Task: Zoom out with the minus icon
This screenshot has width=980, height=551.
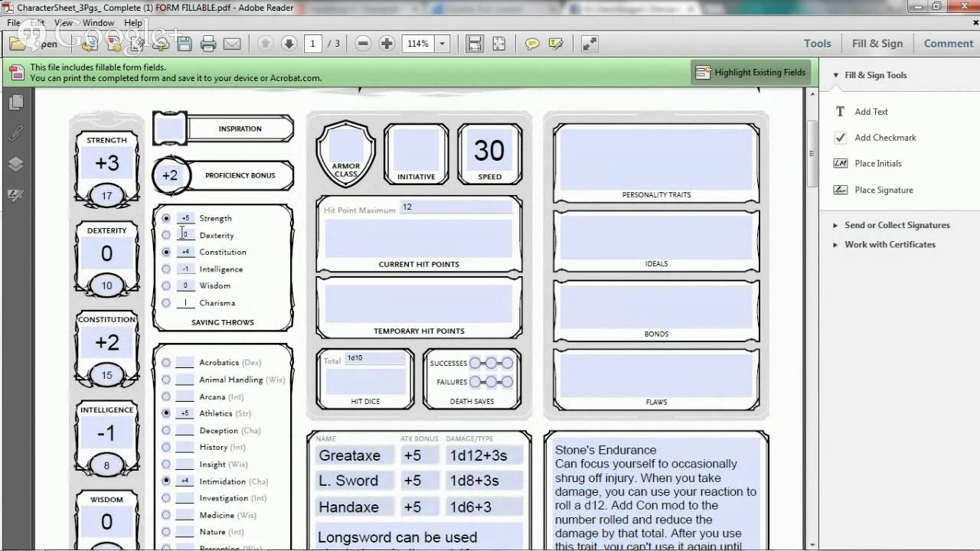Action: (364, 44)
